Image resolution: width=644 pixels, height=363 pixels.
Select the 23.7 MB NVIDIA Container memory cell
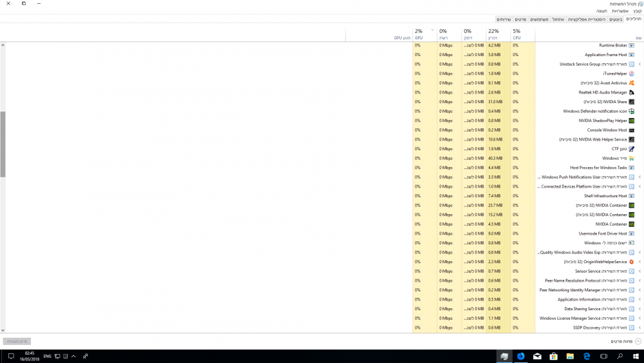point(498,206)
